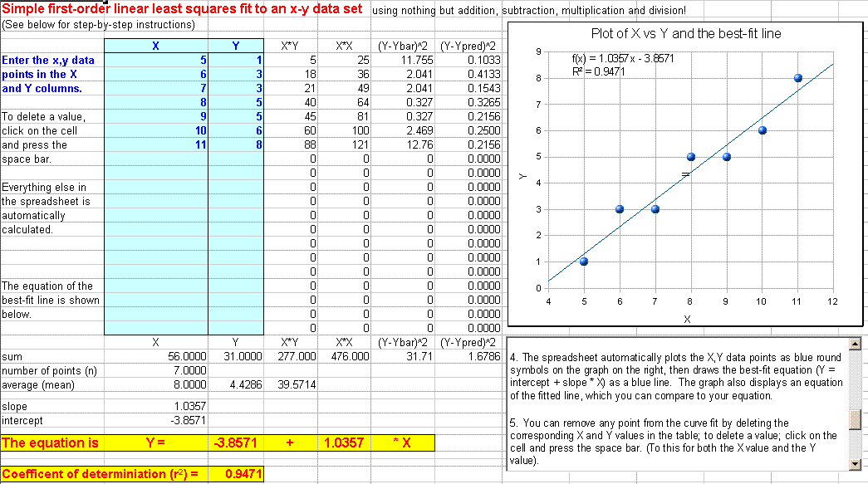
Task: Select the chart data point at X=11
Action: click(797, 78)
